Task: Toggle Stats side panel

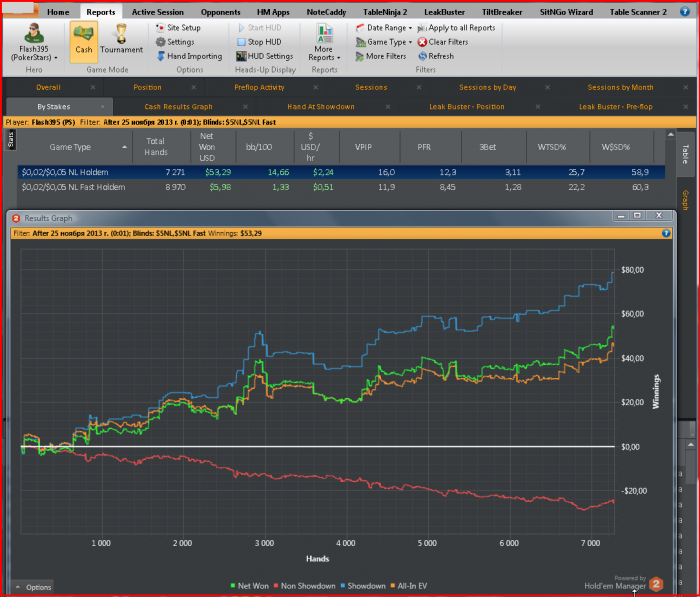Action: tap(11, 140)
